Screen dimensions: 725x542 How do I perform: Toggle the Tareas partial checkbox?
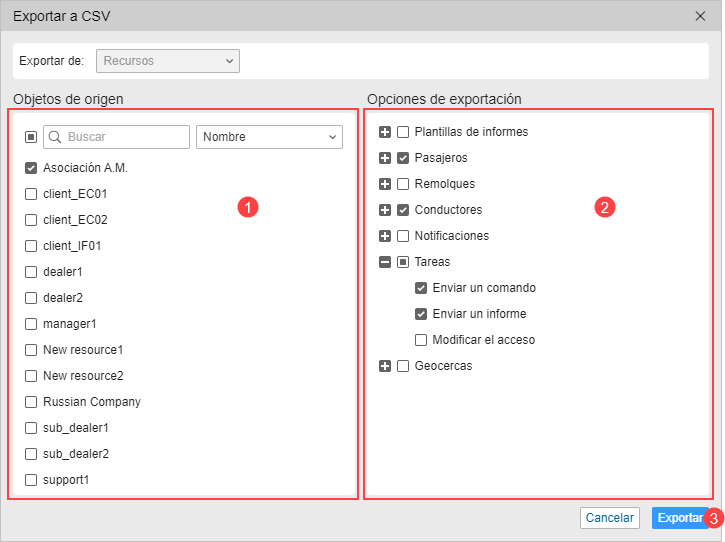pyautogui.click(x=403, y=262)
